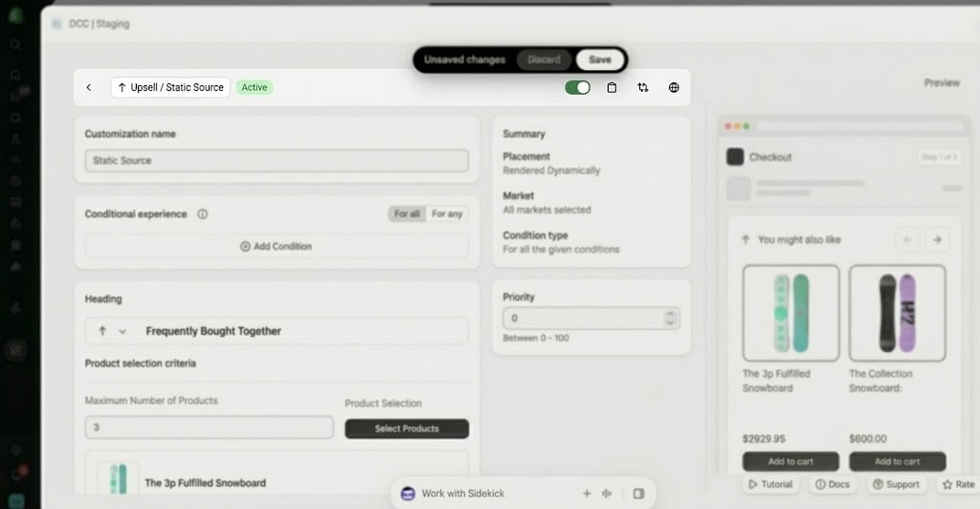This screenshot has width=980, height=509.
Task: Expand the heading icon chevron dropdown
Action: [x=122, y=332]
